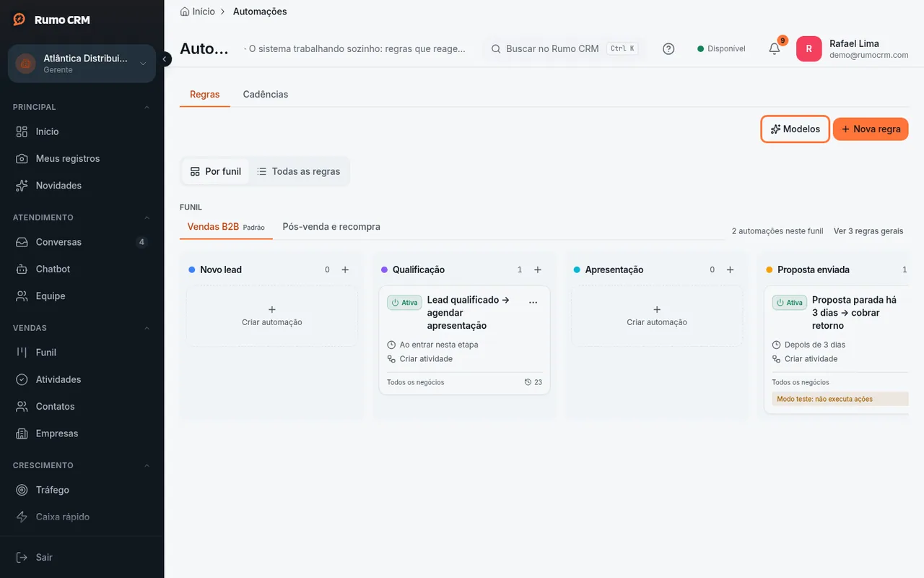Add automation with plus in Apresentação header

click(730, 269)
